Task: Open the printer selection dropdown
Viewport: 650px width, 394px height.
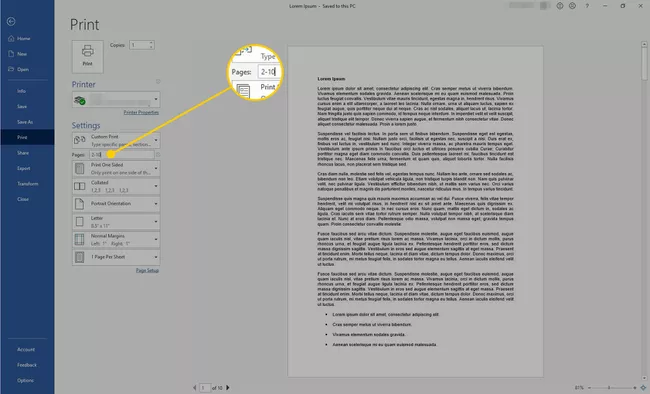Action: pyautogui.click(x=116, y=100)
